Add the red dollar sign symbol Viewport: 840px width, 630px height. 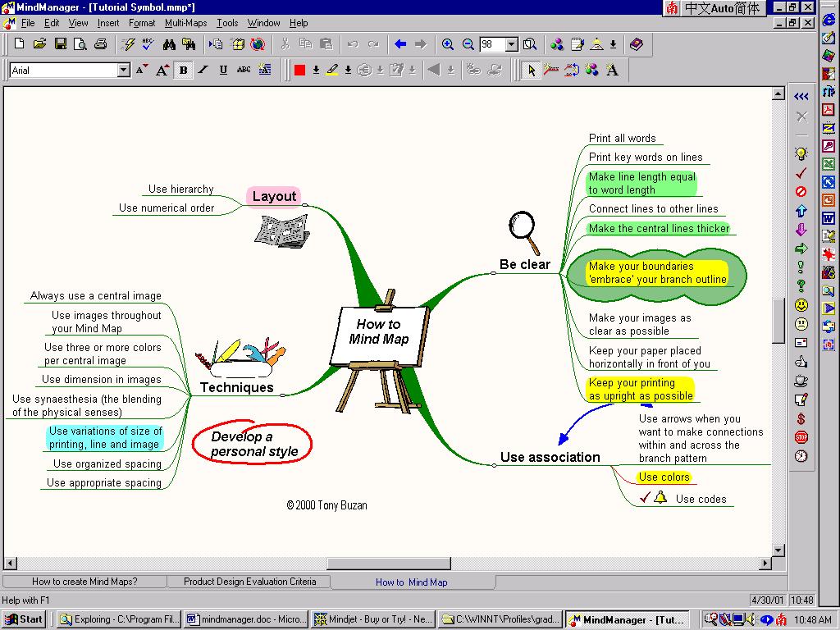(801, 418)
